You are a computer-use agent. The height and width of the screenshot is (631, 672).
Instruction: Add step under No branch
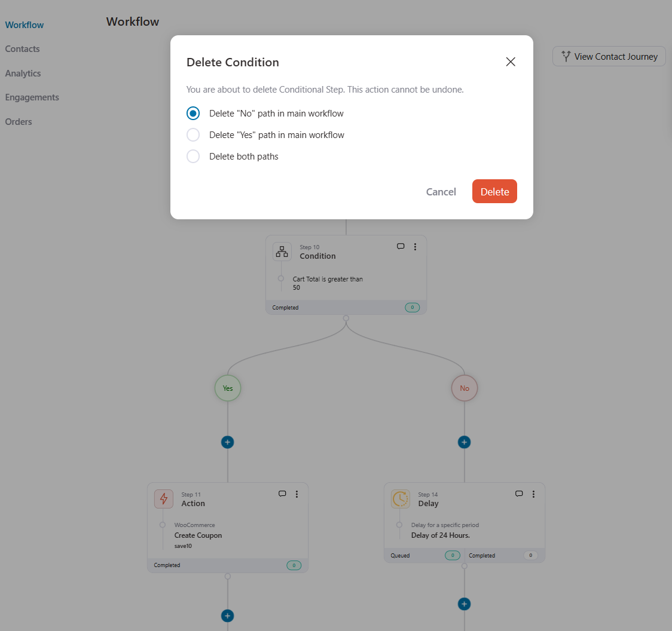[464, 442]
